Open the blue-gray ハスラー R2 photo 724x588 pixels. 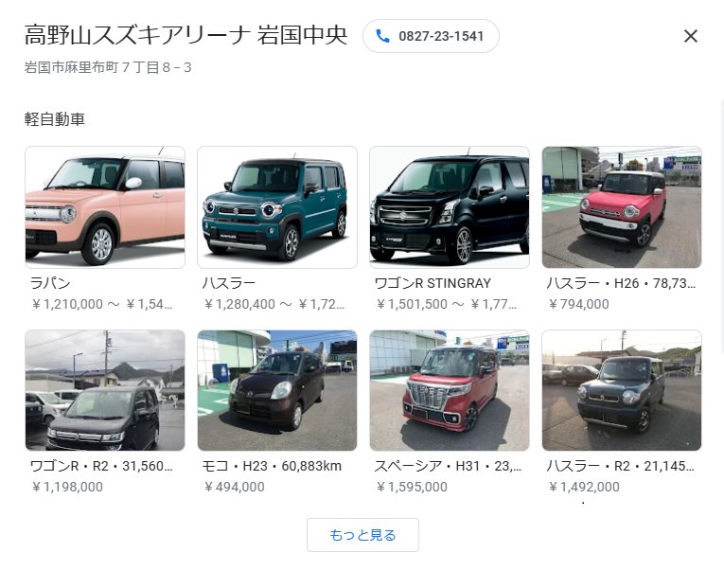coord(622,390)
